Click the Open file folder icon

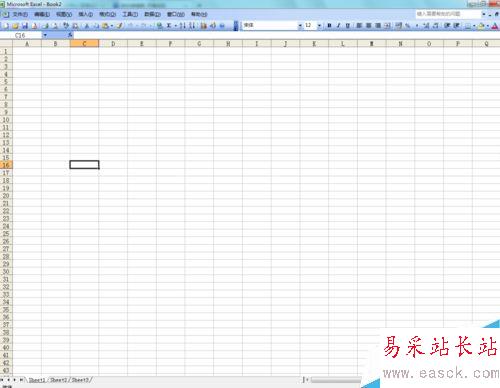[x=15, y=26]
